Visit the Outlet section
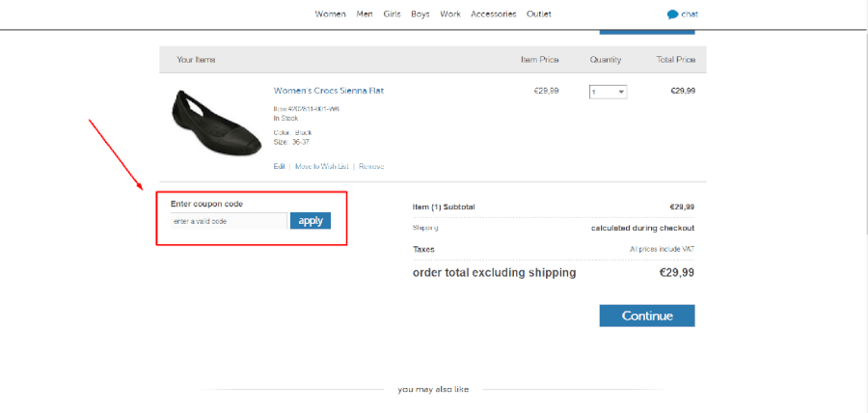868x413 pixels. [539, 14]
